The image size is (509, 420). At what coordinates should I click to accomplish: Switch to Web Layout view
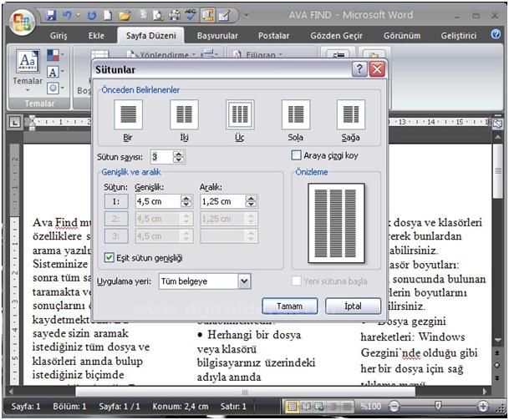click(x=319, y=406)
